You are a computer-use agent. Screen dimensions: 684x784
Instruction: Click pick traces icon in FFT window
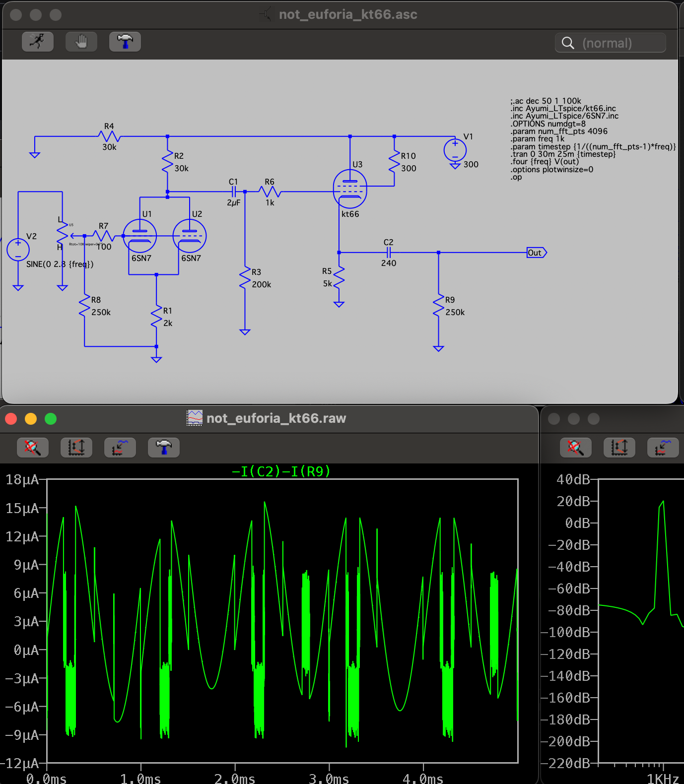(663, 448)
